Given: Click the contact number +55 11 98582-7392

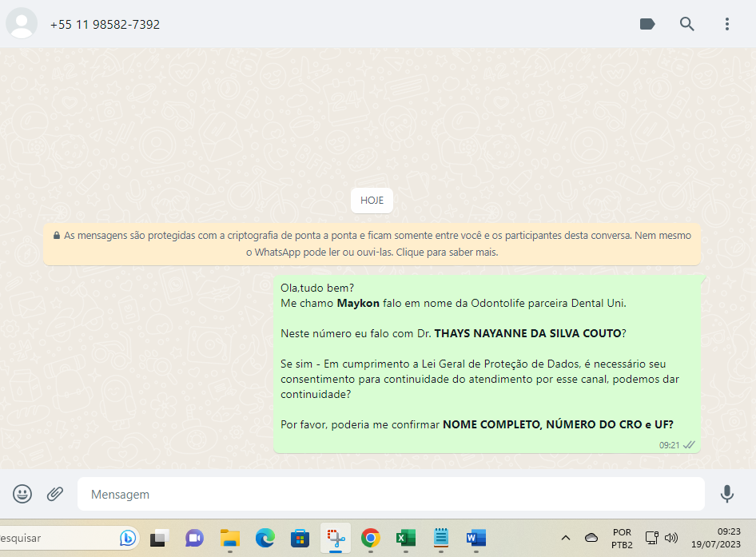Looking at the screenshot, I should [x=105, y=25].
